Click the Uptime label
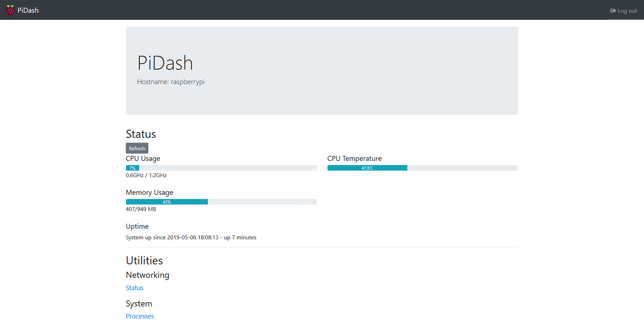644x322 pixels. (137, 226)
